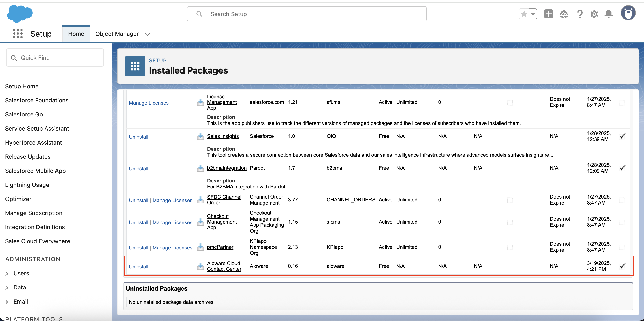Click download icon beside Checkout Management App
The width and height of the screenshot is (644, 321).
[x=200, y=222]
